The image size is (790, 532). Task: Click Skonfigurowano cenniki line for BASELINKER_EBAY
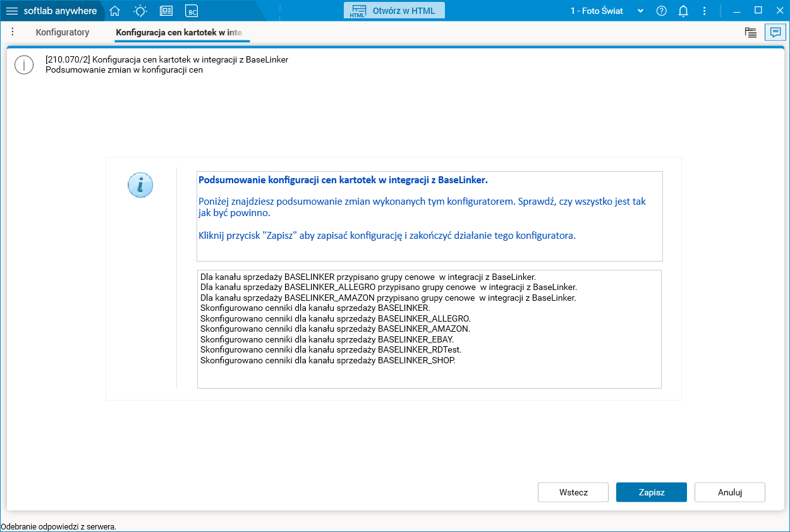pos(327,339)
